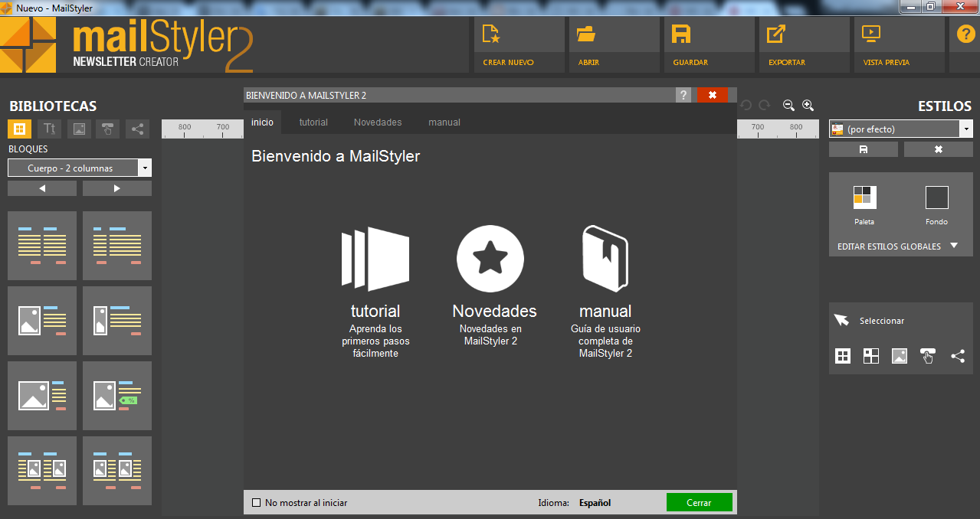Image resolution: width=980 pixels, height=519 pixels.
Task: Open the Fondo background color swatch
Action: (x=936, y=197)
